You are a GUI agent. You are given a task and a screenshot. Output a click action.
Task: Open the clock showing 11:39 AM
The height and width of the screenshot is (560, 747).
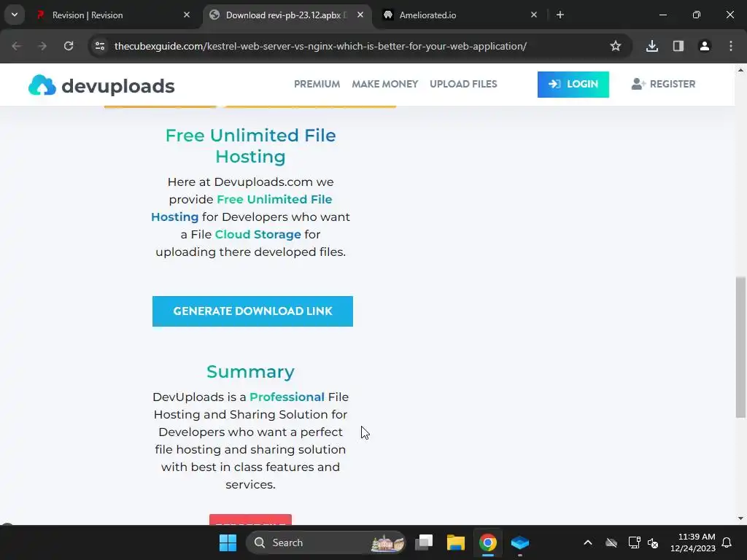[693, 542]
